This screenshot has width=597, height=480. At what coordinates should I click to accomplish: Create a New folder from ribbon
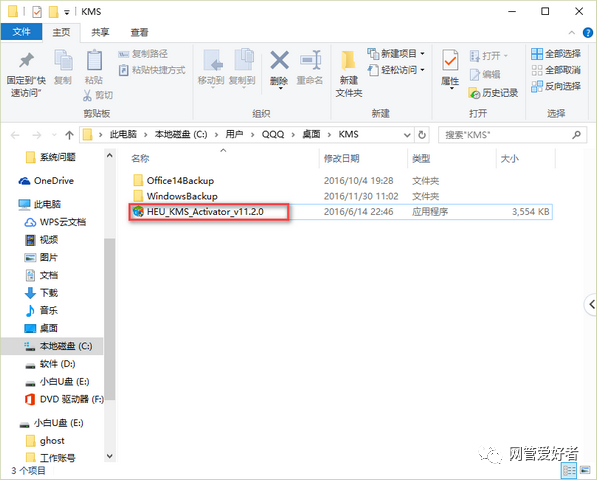(x=348, y=72)
